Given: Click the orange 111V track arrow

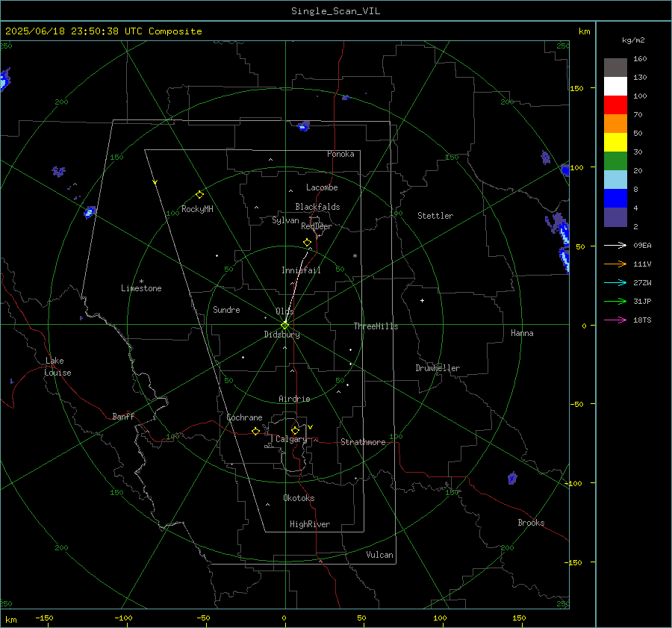Looking at the screenshot, I should pyautogui.click(x=615, y=264).
